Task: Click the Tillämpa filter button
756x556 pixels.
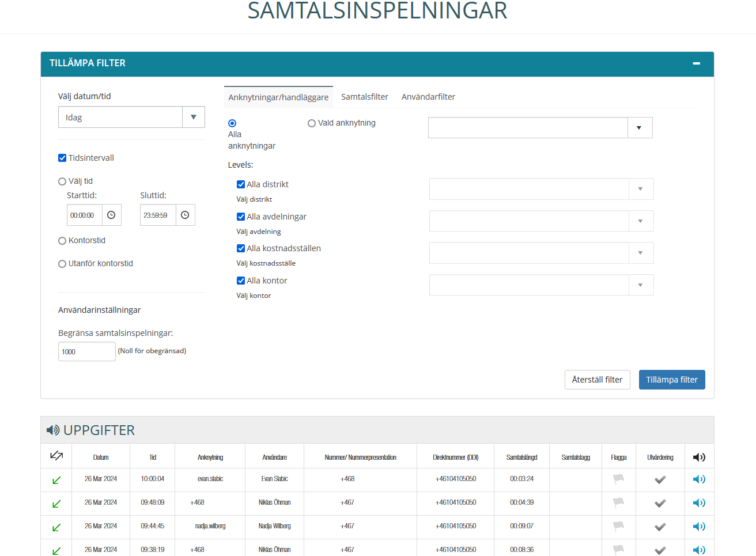Action: (x=671, y=380)
